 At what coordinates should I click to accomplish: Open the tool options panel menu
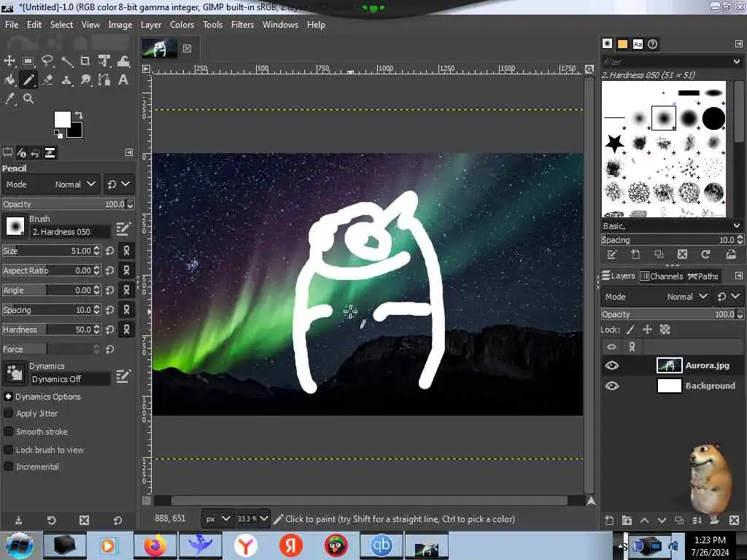coord(129,152)
